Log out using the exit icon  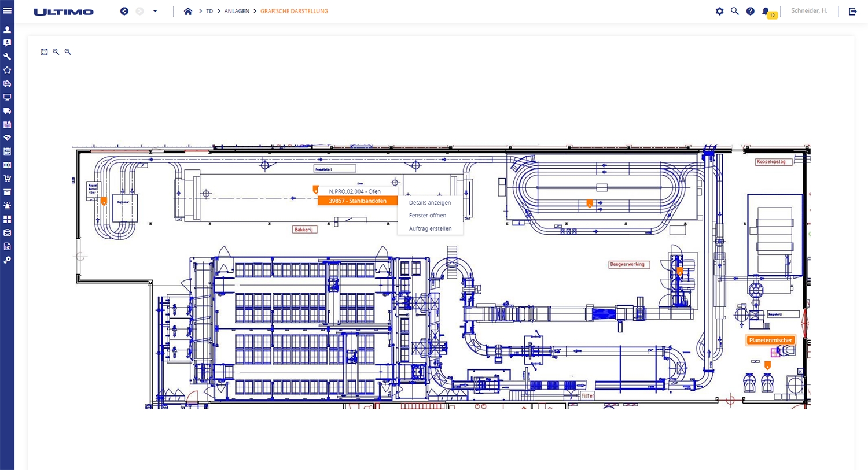click(853, 11)
